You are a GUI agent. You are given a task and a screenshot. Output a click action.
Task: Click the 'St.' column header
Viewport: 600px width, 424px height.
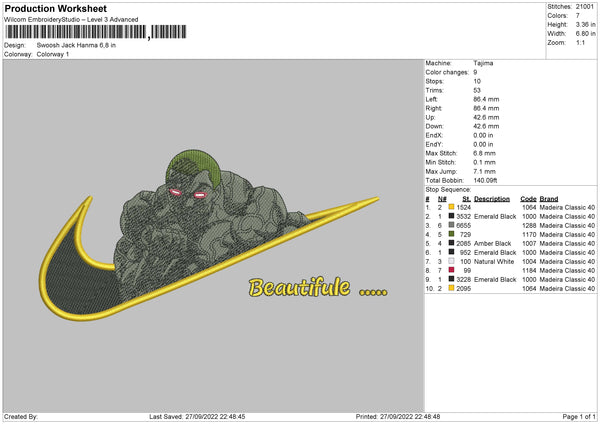coord(466,199)
